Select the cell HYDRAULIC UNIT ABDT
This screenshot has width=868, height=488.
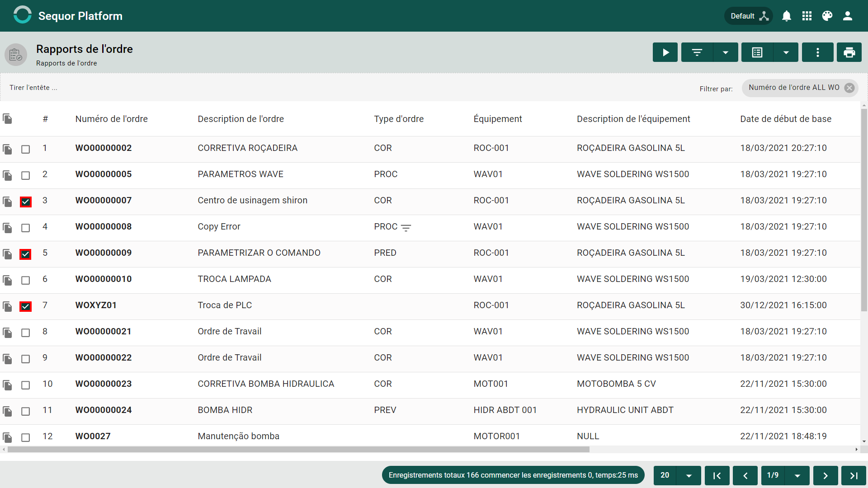tap(625, 410)
